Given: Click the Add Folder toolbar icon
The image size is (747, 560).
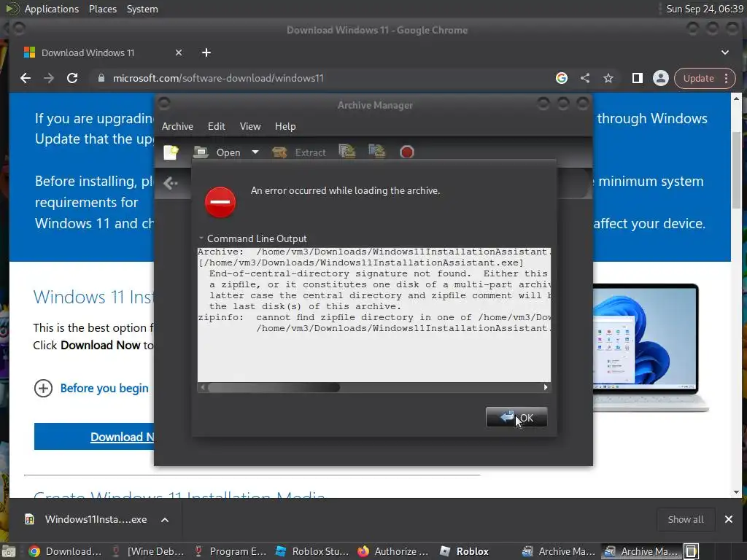Looking at the screenshot, I should [x=377, y=152].
